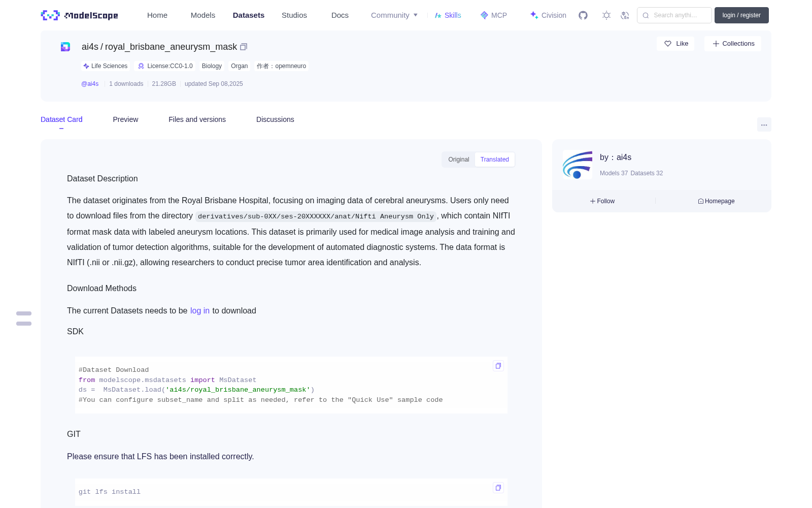Copy the SDK Dataset Download code block

point(498,366)
